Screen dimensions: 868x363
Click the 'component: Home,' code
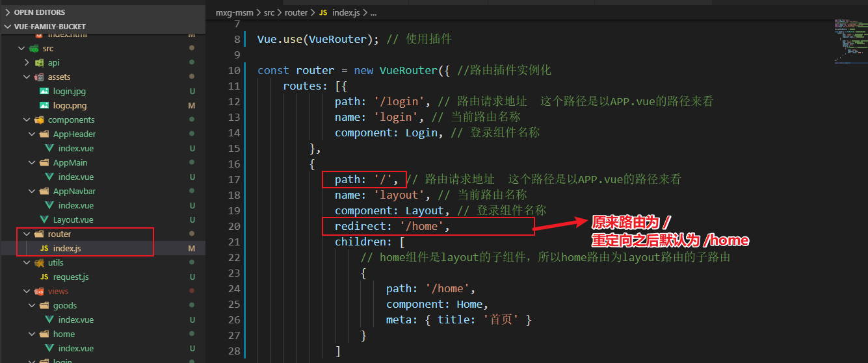click(438, 304)
